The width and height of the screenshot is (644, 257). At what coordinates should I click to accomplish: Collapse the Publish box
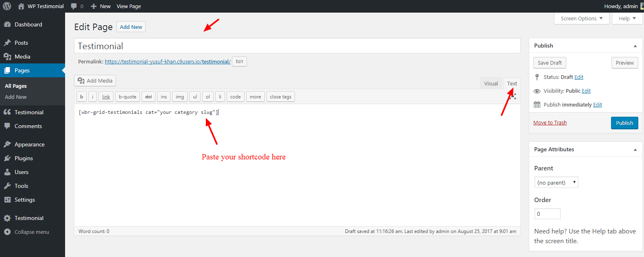click(635, 46)
